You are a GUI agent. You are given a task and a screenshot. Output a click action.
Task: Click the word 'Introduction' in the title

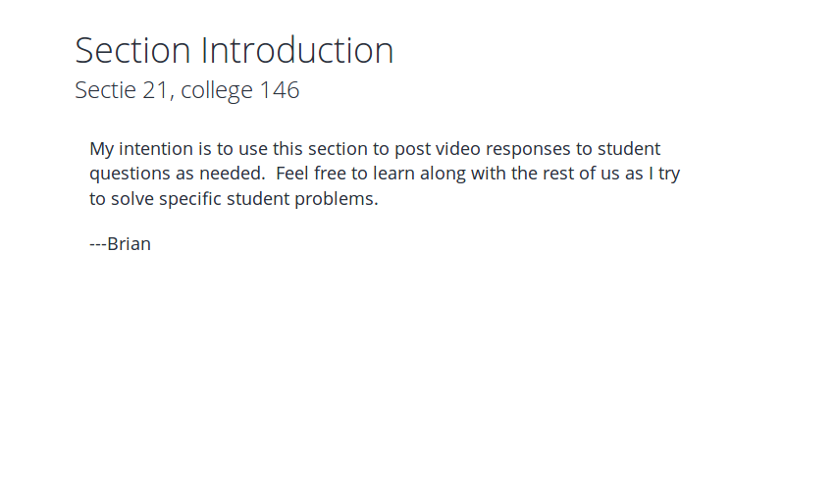[297, 51]
